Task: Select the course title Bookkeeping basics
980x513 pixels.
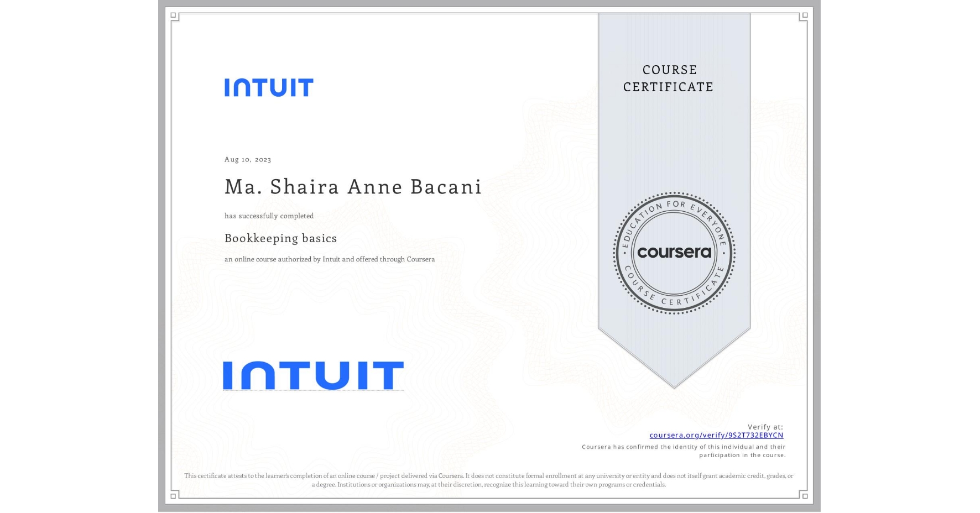Action: 280,238
